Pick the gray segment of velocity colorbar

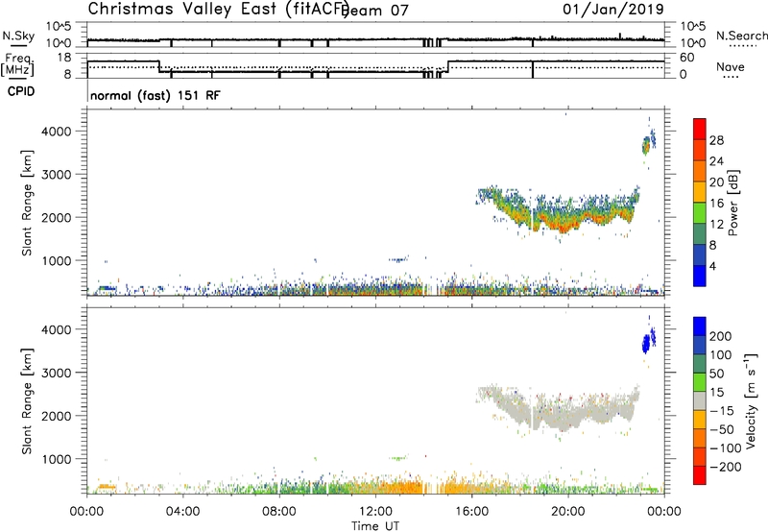point(700,400)
